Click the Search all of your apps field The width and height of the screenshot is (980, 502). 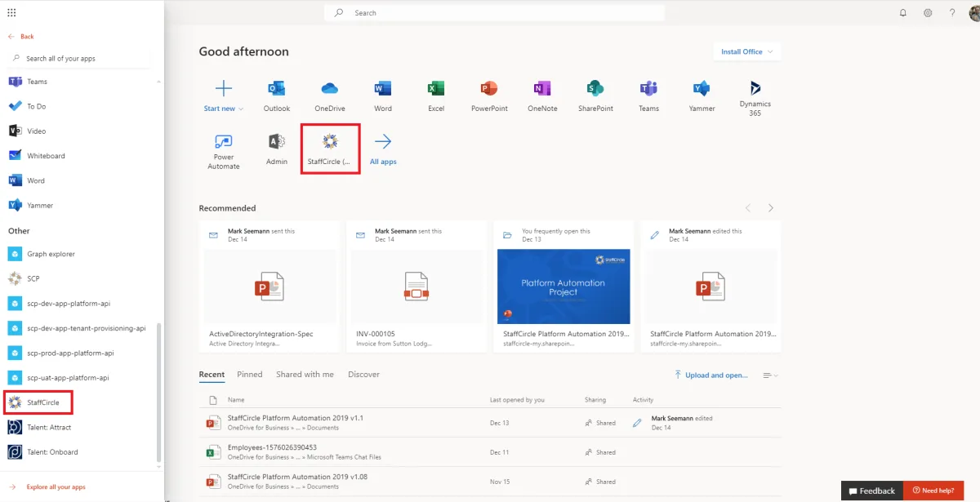(80, 59)
